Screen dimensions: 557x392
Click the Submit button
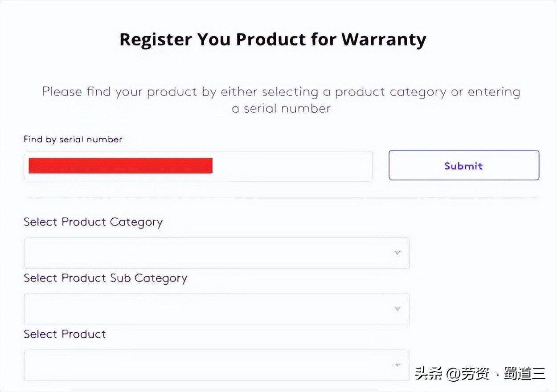click(463, 165)
